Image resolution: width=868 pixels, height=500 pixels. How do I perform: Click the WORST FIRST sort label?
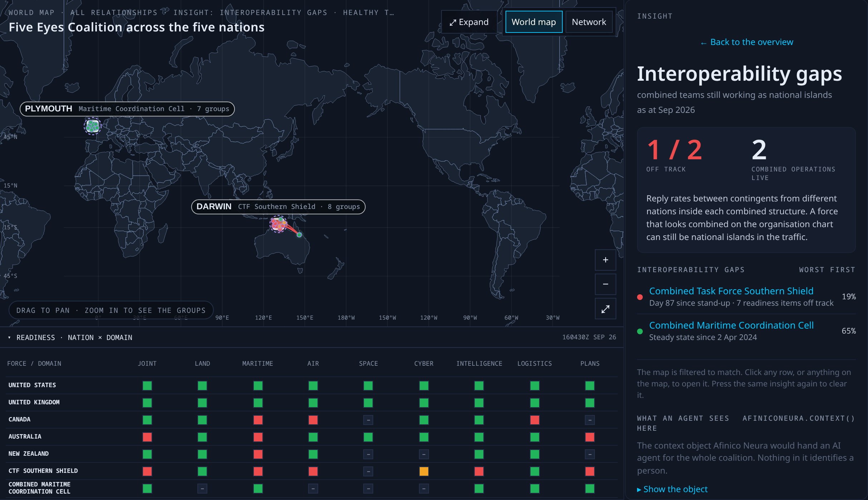(x=827, y=270)
